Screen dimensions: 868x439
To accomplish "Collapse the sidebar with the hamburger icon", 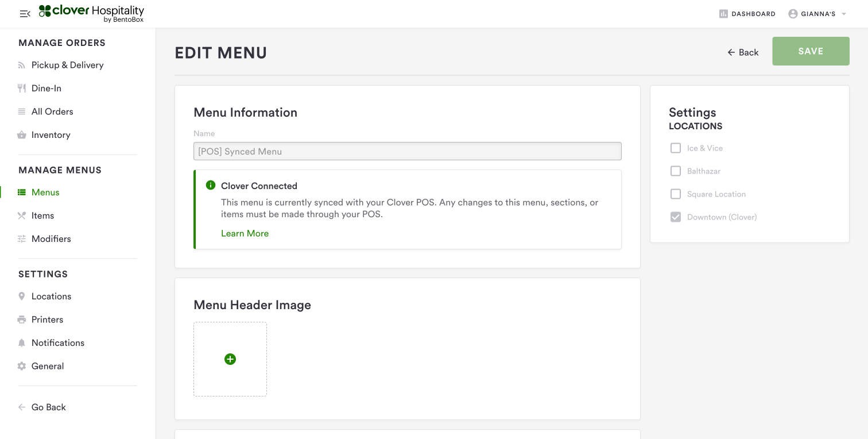I will [x=25, y=14].
